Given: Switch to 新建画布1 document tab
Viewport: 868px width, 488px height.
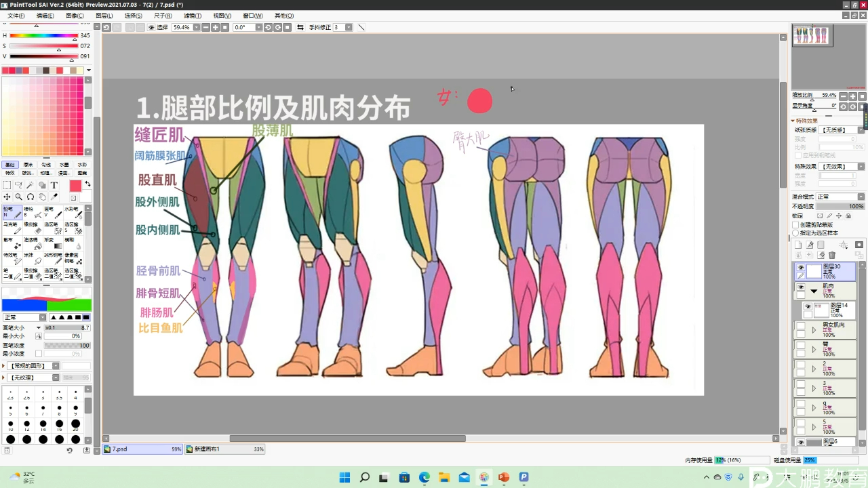Looking at the screenshot, I should click(225, 449).
